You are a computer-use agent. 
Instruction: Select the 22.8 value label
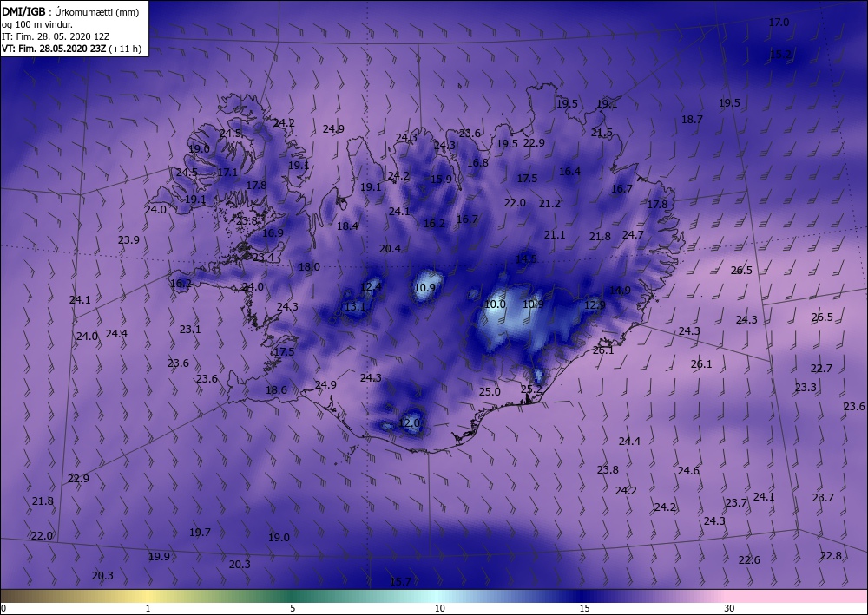coord(831,556)
